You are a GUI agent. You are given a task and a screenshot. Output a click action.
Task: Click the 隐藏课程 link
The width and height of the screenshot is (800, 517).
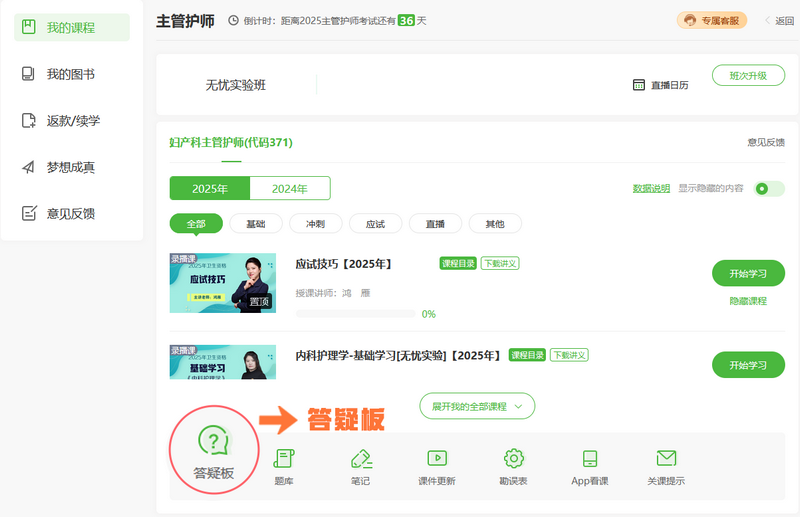(748, 300)
